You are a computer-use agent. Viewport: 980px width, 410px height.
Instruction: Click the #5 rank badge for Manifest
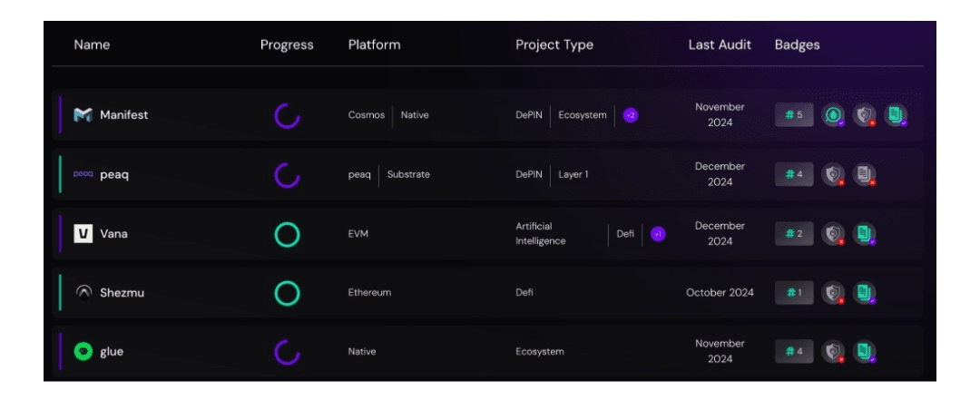(x=794, y=115)
